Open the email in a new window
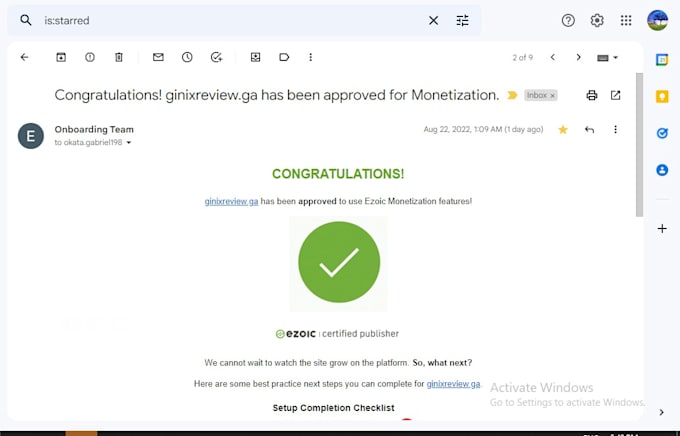The image size is (680, 436). click(x=615, y=95)
